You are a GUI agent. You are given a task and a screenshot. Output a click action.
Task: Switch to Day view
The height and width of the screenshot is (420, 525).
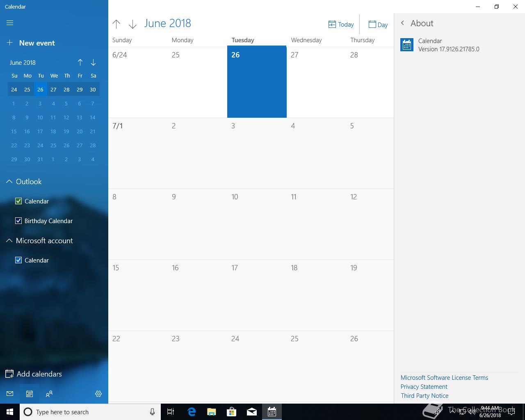[378, 25]
